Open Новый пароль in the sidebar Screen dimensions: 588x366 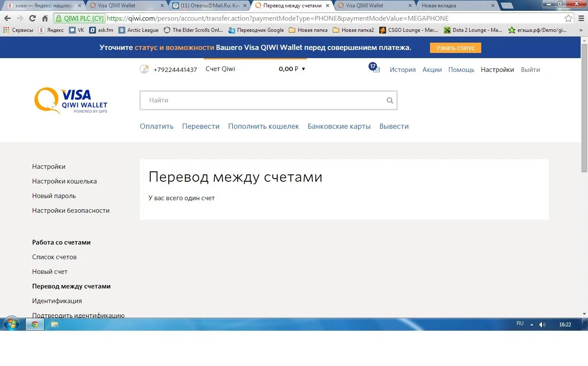click(54, 196)
